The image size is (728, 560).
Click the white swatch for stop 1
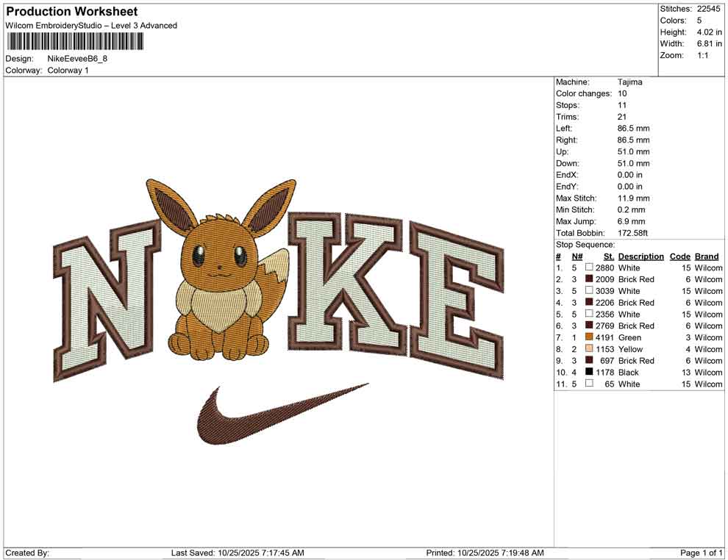point(589,268)
